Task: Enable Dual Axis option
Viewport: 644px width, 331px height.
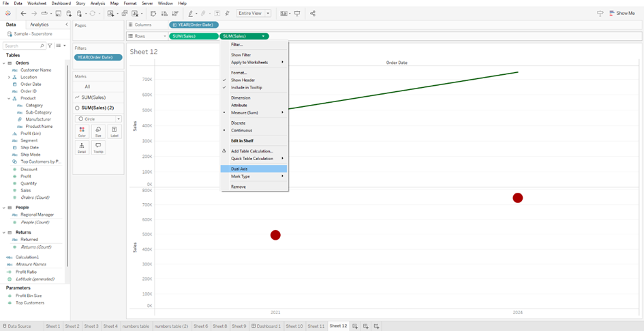Action: pos(254,169)
